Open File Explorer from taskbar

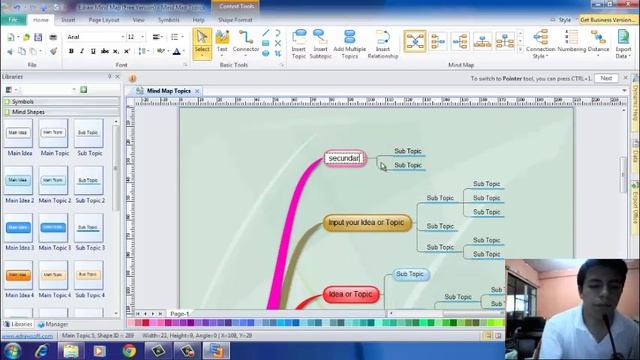[71, 351]
